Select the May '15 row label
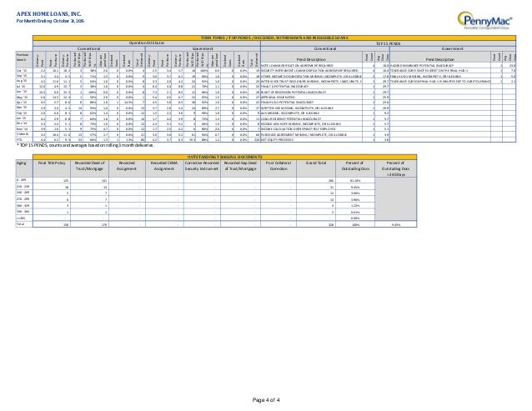532x411 pixels. pyautogui.click(x=22, y=97)
